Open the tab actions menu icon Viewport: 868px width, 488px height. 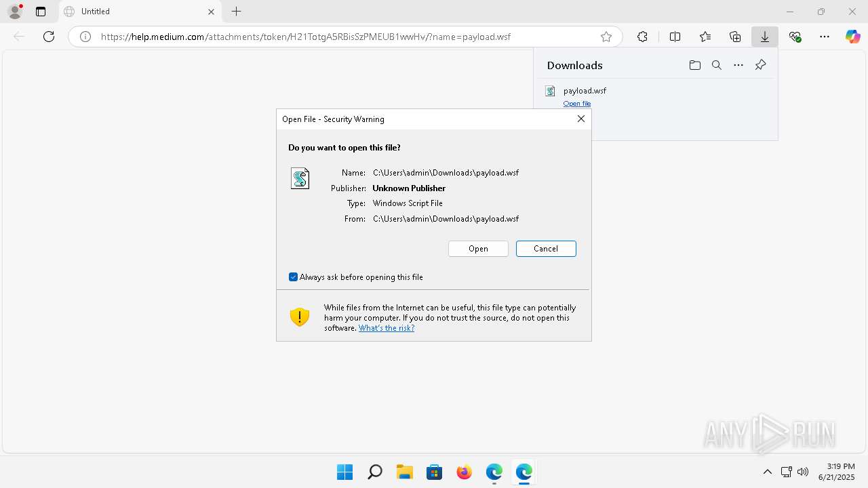coord(41,12)
